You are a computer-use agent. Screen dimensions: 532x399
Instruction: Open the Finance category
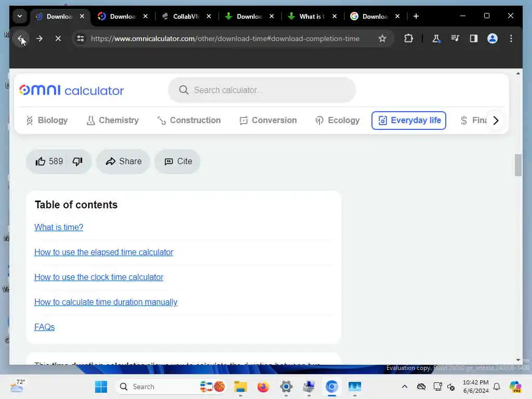coord(473,120)
